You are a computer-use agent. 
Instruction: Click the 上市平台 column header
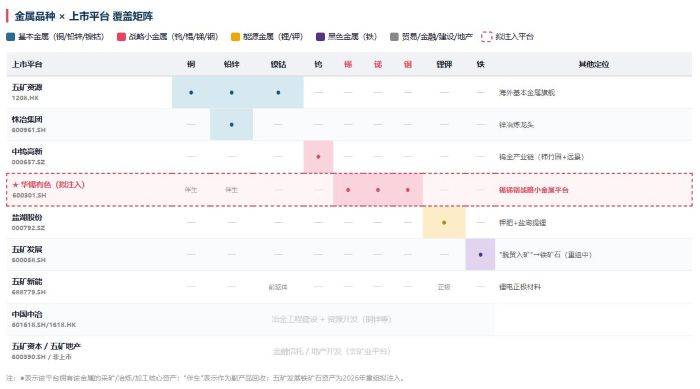tap(27, 64)
